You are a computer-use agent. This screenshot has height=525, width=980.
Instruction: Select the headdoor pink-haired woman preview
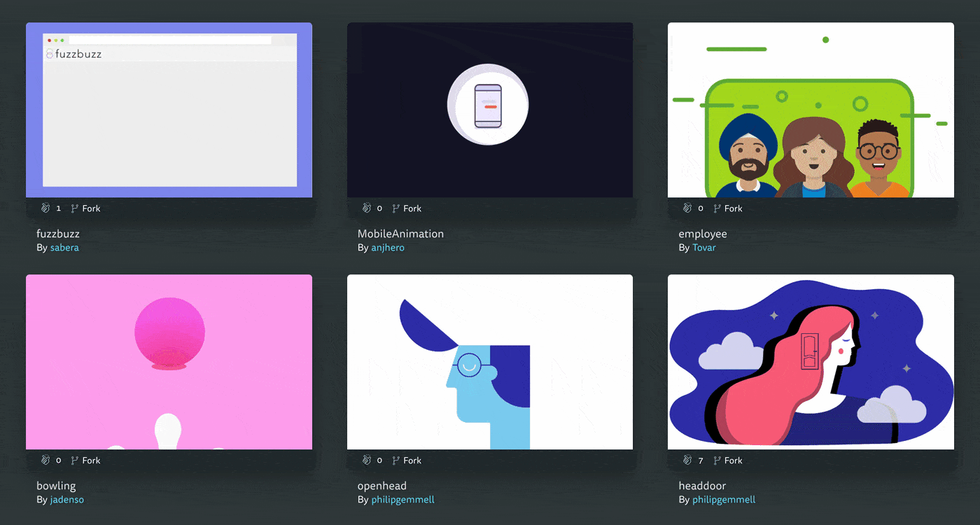point(811,362)
